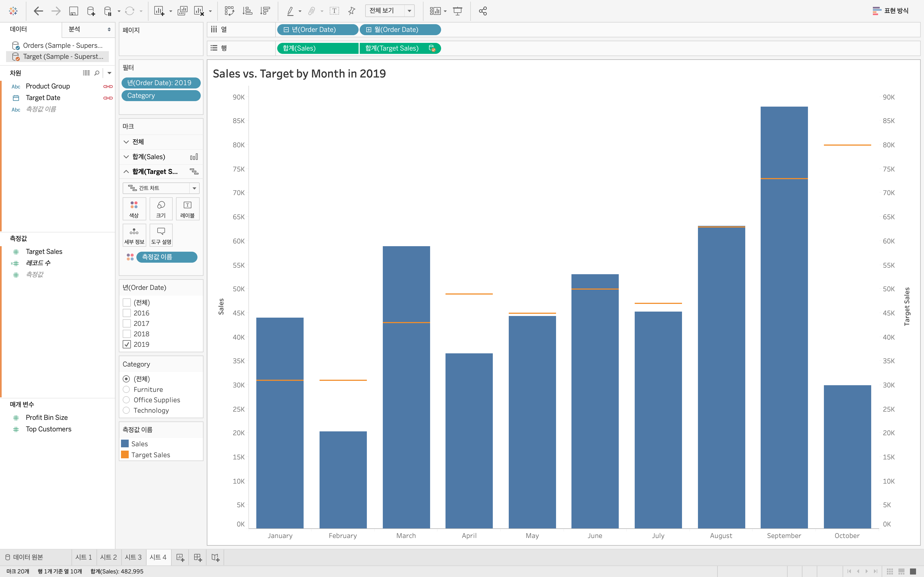Click the swap rows and columns icon

(x=229, y=11)
